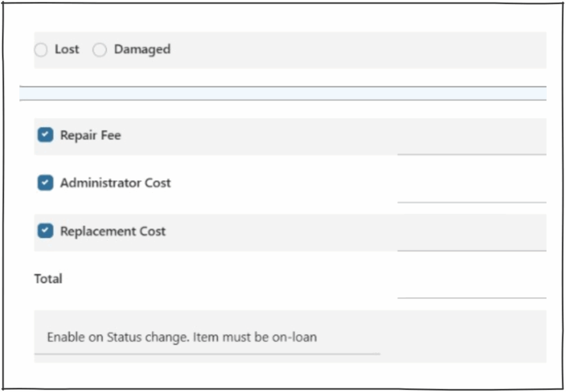Focus the Repair Fee amount field
566x392 pixels.
click(471, 145)
